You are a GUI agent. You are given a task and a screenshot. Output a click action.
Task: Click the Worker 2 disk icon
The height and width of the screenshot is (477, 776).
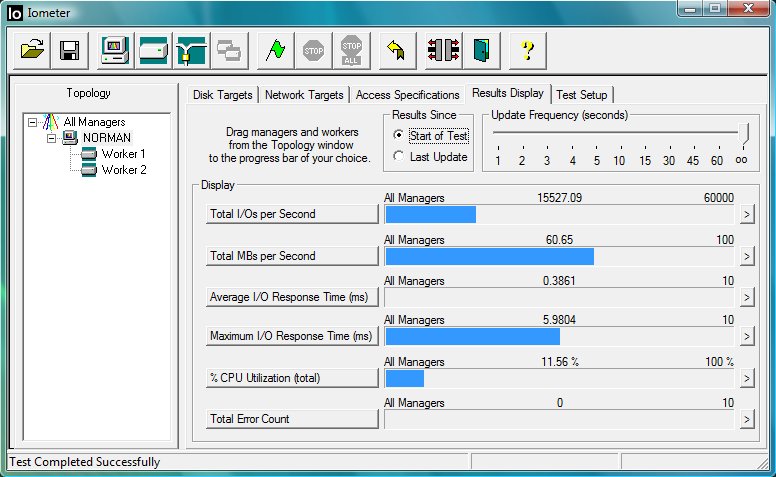89,170
